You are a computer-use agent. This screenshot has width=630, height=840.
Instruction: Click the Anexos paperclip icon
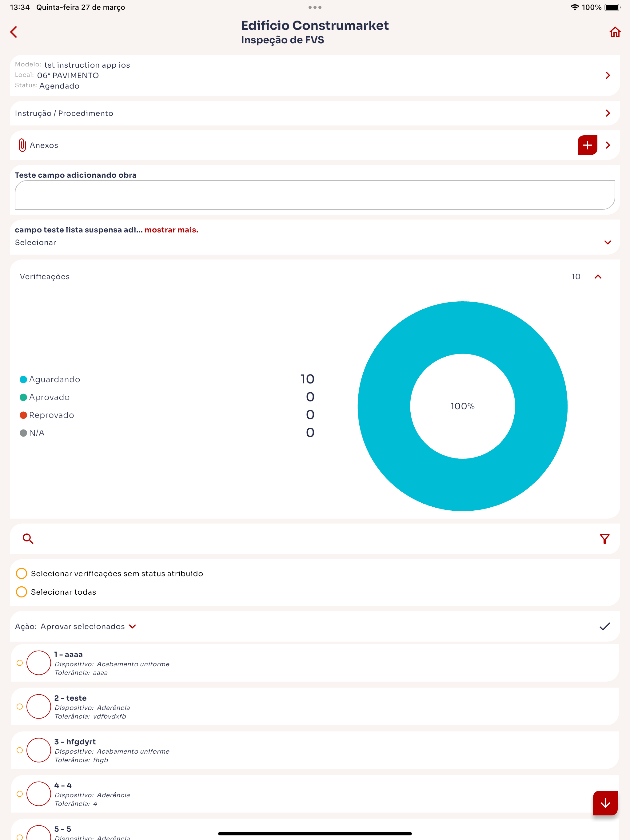coord(22,145)
